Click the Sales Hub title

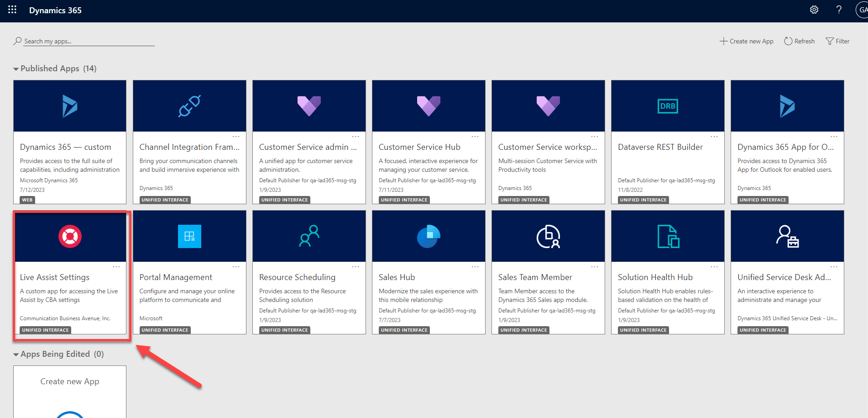[397, 277]
